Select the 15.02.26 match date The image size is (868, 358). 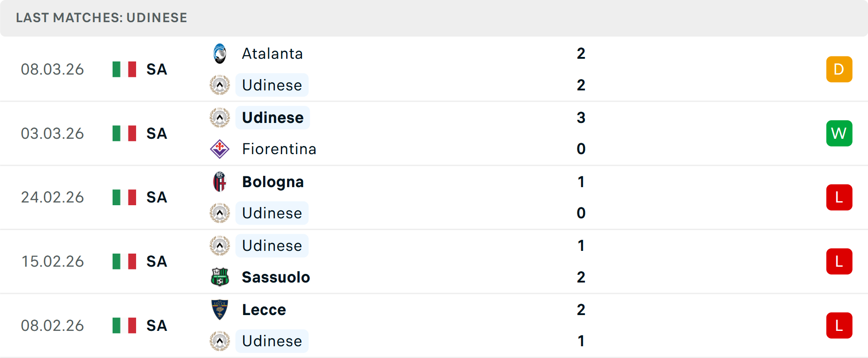52,261
